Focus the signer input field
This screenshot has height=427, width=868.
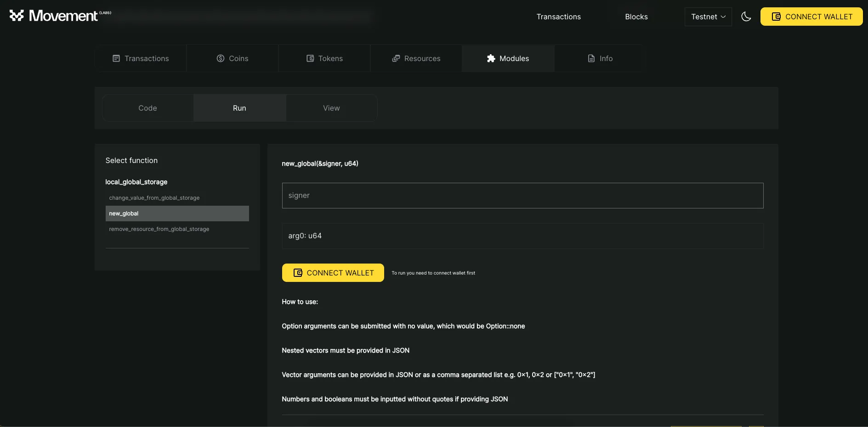(x=522, y=196)
